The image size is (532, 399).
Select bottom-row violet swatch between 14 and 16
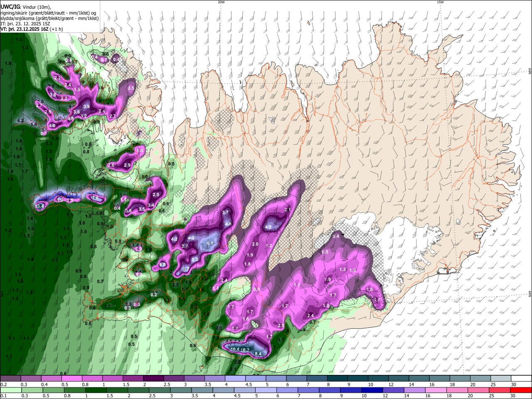(414, 390)
